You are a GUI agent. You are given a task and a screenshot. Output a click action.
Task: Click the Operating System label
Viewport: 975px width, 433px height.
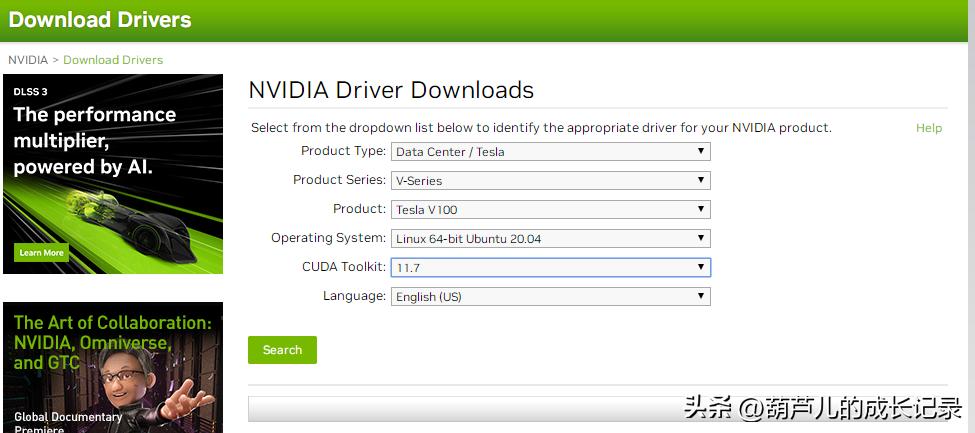(x=329, y=238)
